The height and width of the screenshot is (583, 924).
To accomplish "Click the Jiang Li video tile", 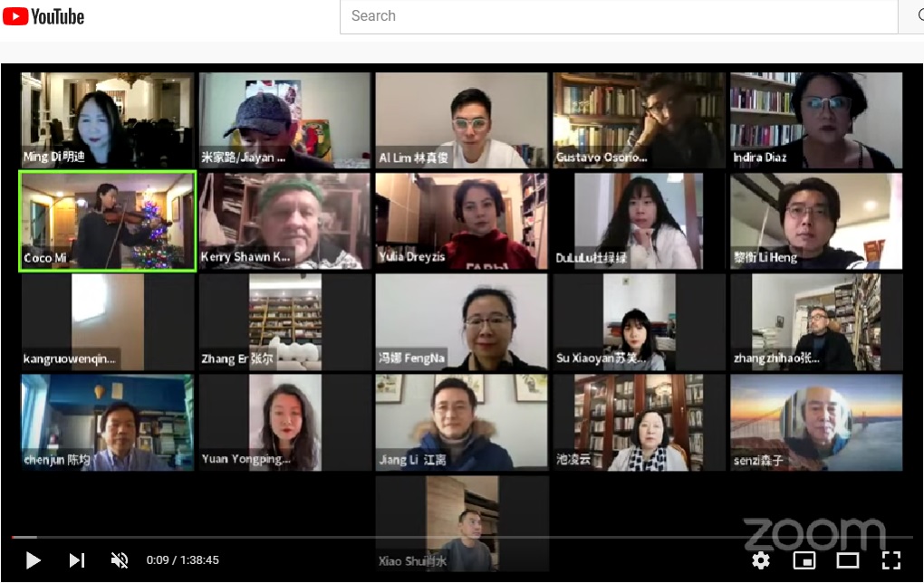I will point(461,423).
